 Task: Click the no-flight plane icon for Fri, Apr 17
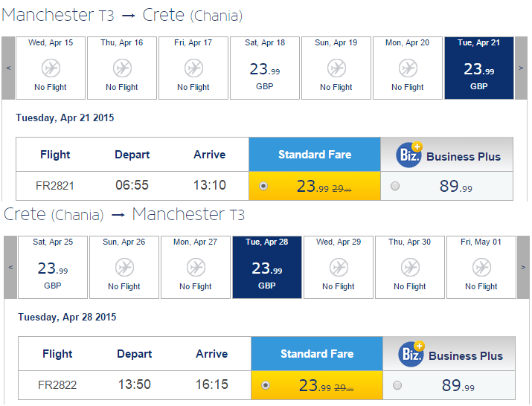click(x=193, y=68)
